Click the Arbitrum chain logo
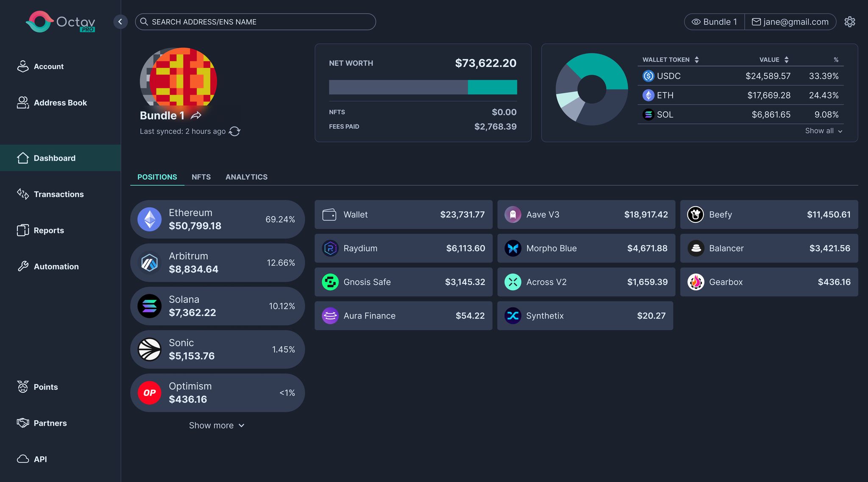868x482 pixels. (150, 263)
